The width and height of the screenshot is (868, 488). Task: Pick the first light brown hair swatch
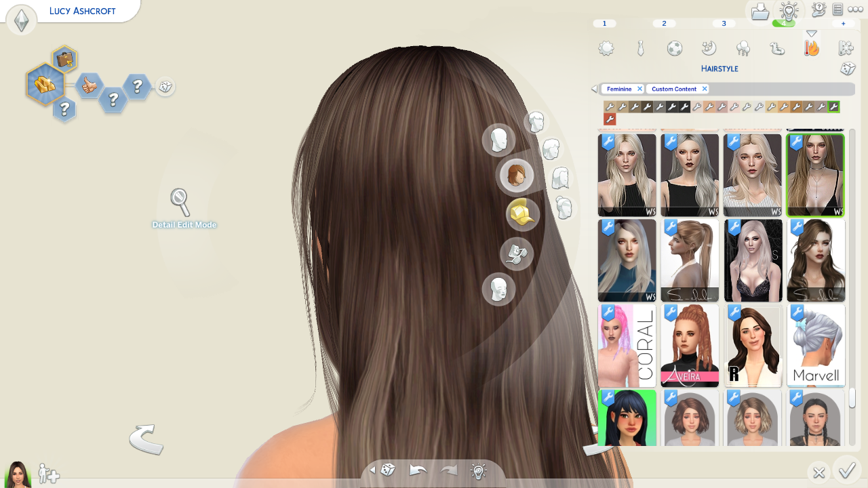click(610, 106)
